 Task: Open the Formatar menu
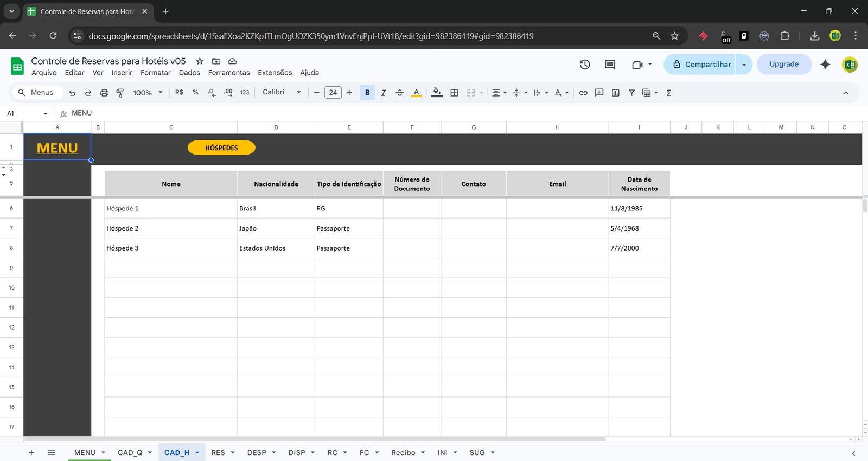pos(156,73)
